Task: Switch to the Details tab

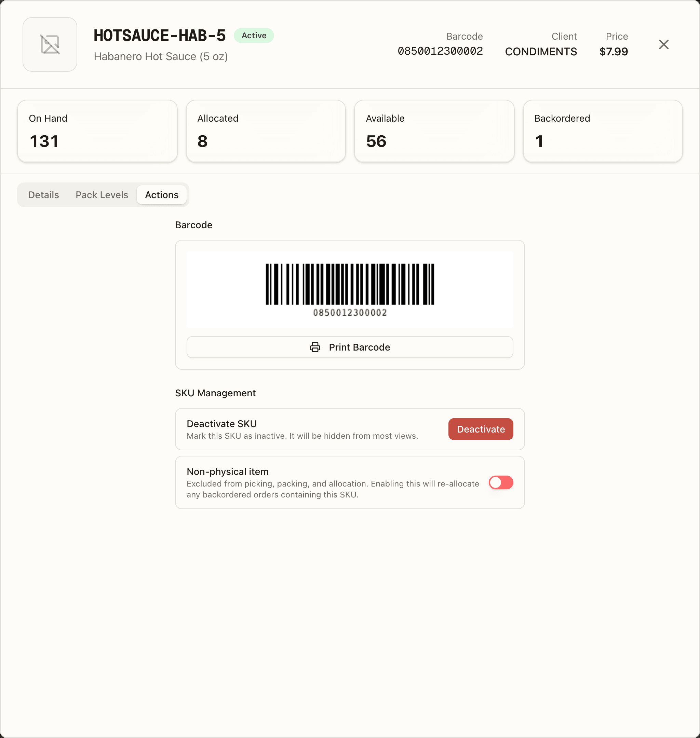Action: point(43,195)
